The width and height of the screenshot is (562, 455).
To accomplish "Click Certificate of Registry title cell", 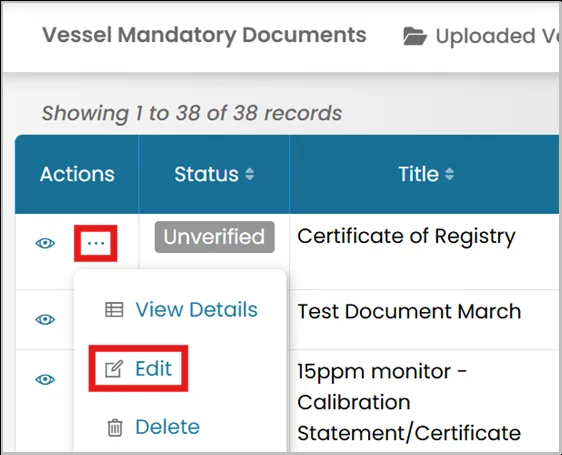I will click(x=406, y=237).
